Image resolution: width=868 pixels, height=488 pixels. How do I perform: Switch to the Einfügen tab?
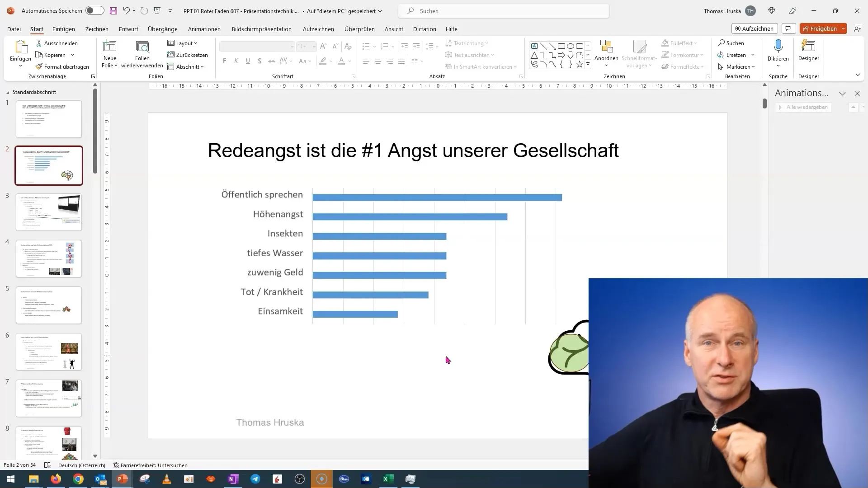pos(64,29)
